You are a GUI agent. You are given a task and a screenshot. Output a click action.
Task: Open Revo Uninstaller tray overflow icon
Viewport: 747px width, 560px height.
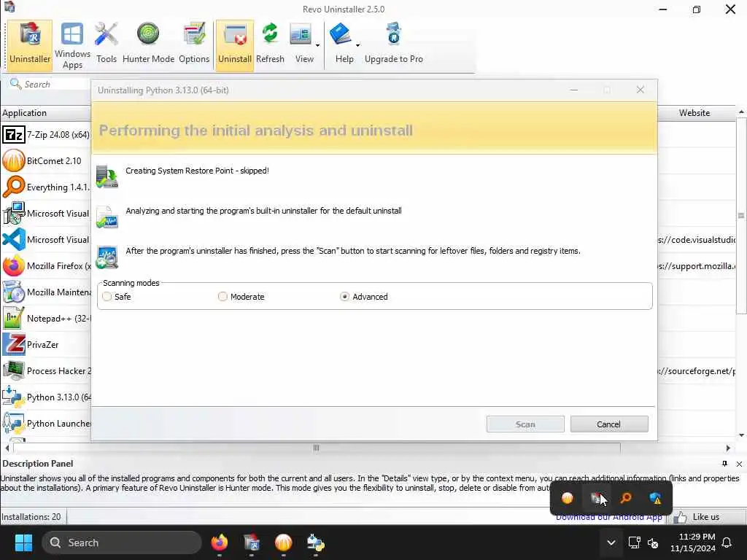[x=597, y=498]
